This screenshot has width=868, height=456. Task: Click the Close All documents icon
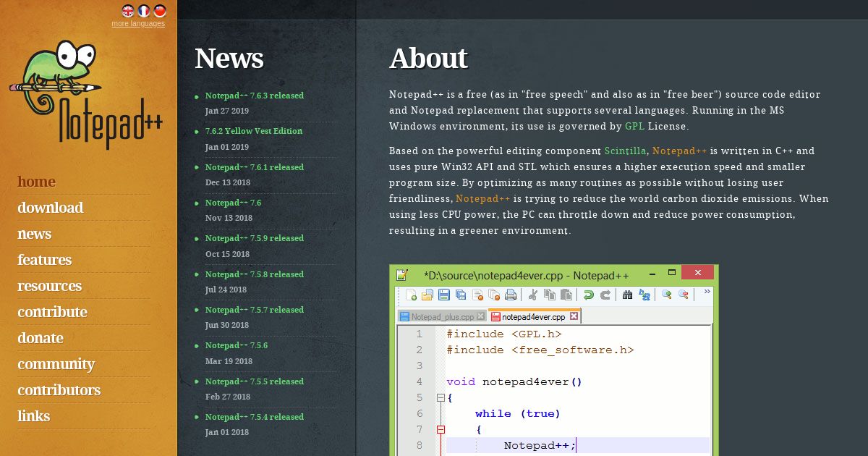pyautogui.click(x=494, y=295)
